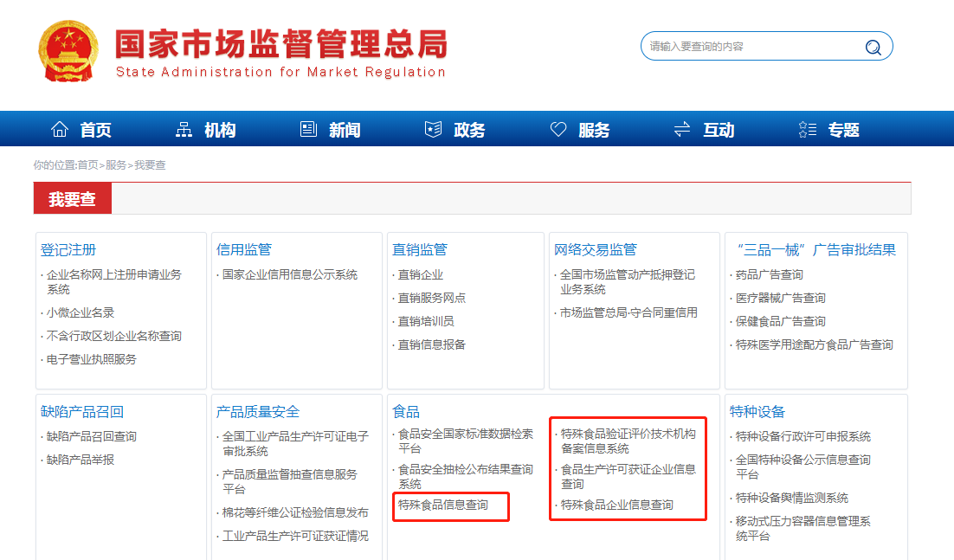This screenshot has width=954, height=560.
Task: Go to 小微企业名录 link
Action: coord(81,312)
